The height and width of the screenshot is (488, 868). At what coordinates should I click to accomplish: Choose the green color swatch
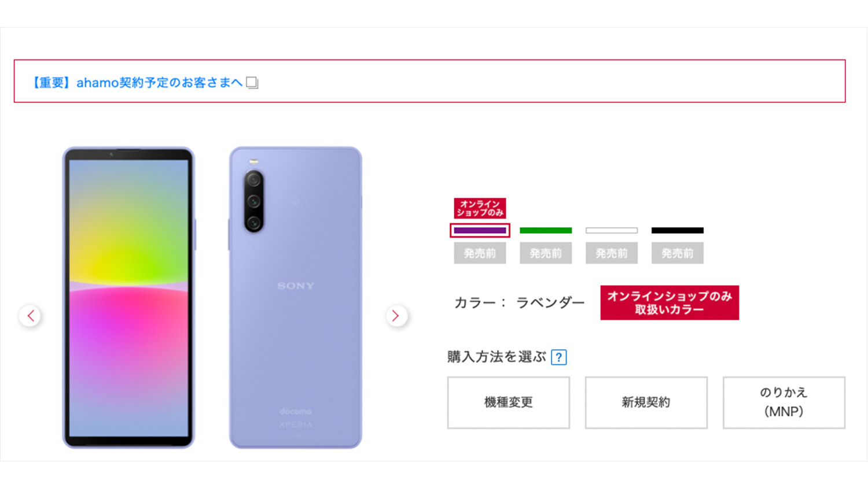pyautogui.click(x=546, y=230)
